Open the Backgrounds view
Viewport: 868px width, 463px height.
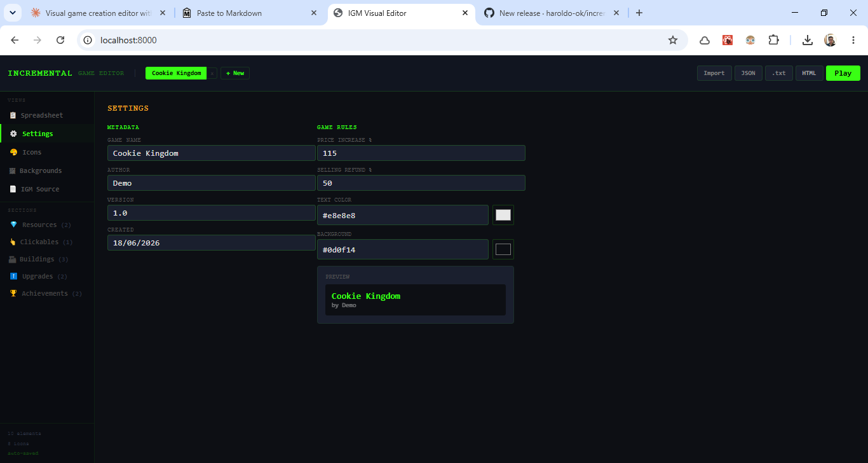tap(47, 170)
